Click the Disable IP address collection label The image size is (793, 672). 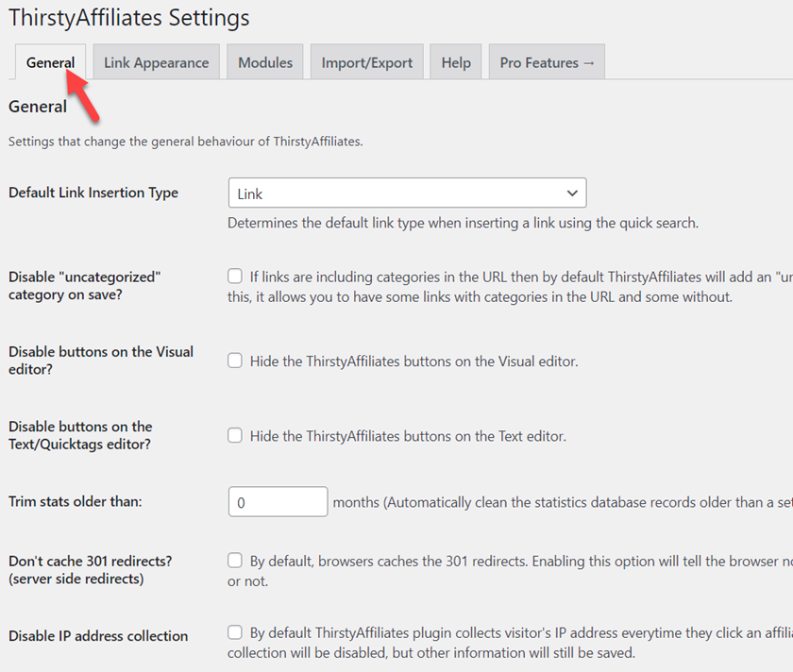(x=98, y=635)
